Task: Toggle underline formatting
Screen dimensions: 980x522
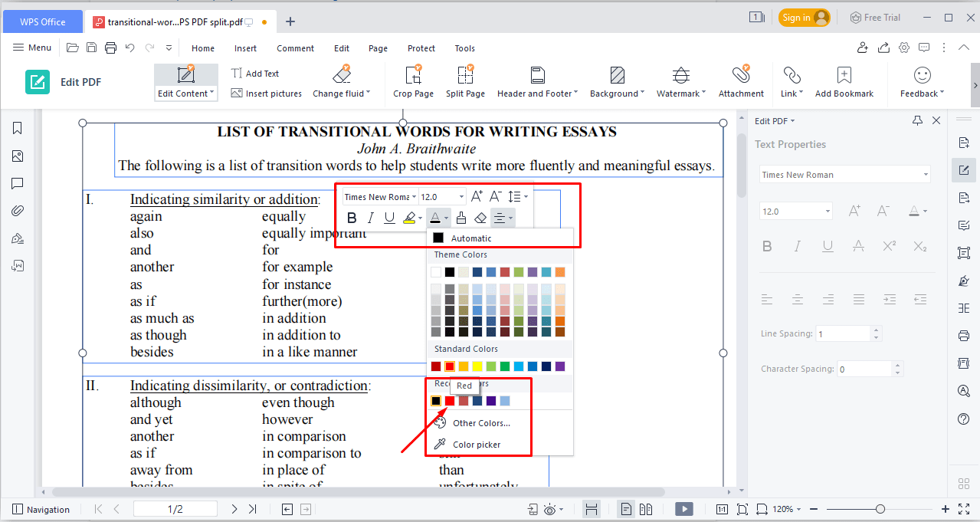Action: pyautogui.click(x=390, y=217)
